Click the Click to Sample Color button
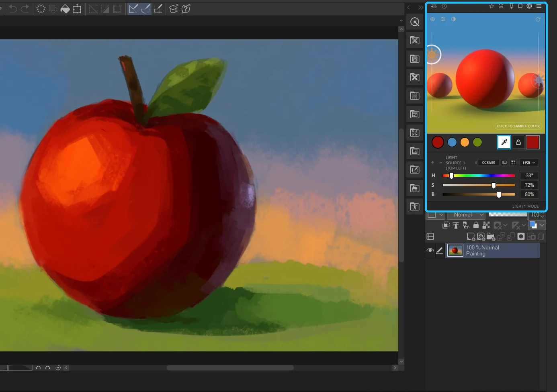The image size is (557, 392). tap(518, 126)
